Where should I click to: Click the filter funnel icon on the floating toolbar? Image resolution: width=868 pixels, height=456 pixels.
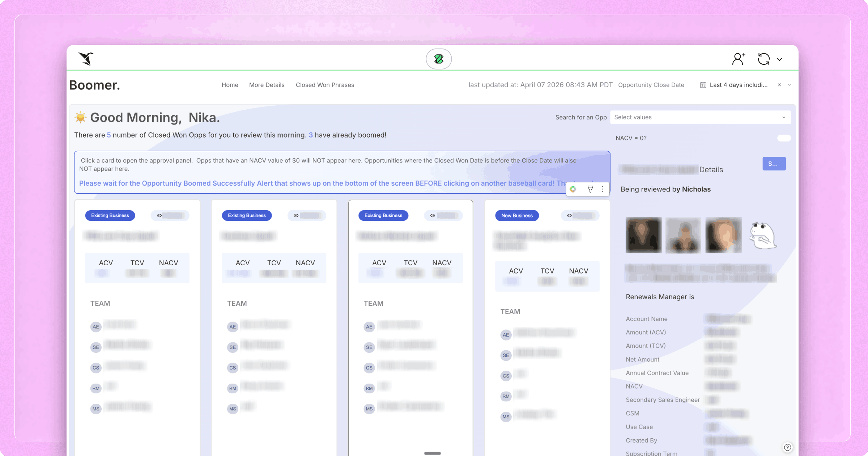click(590, 189)
